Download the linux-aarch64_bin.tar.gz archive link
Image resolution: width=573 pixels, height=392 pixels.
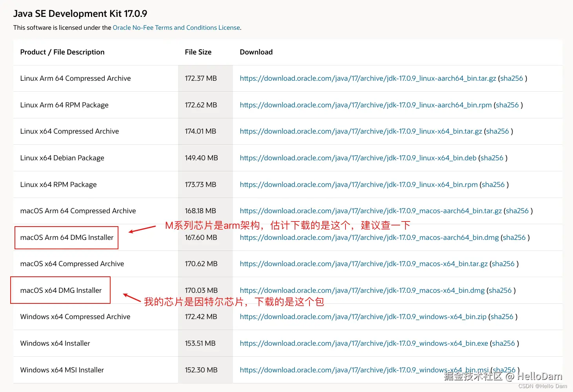368,78
